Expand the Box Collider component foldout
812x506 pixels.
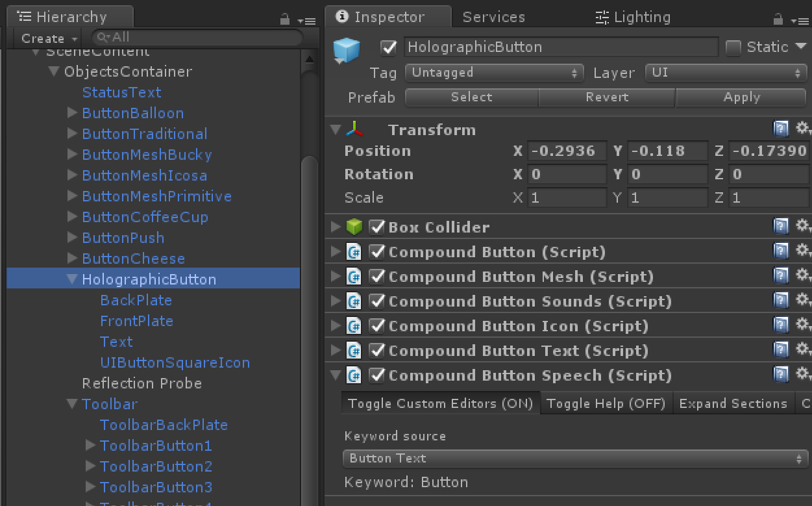pos(335,226)
